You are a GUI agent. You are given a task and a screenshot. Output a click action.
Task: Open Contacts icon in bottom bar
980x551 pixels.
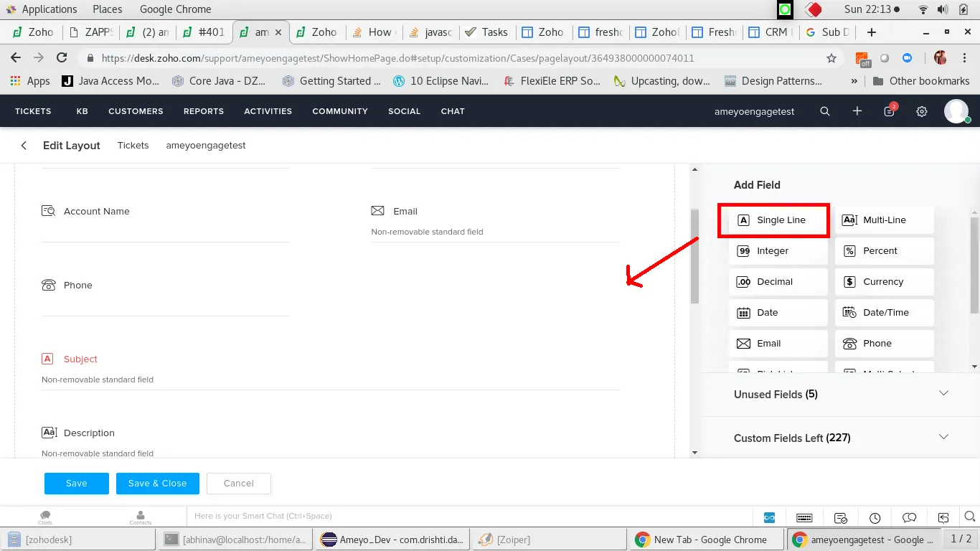[141, 517]
